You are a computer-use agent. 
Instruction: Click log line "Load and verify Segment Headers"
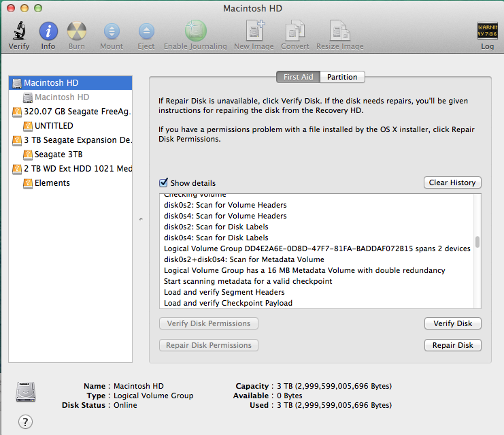pos(224,292)
